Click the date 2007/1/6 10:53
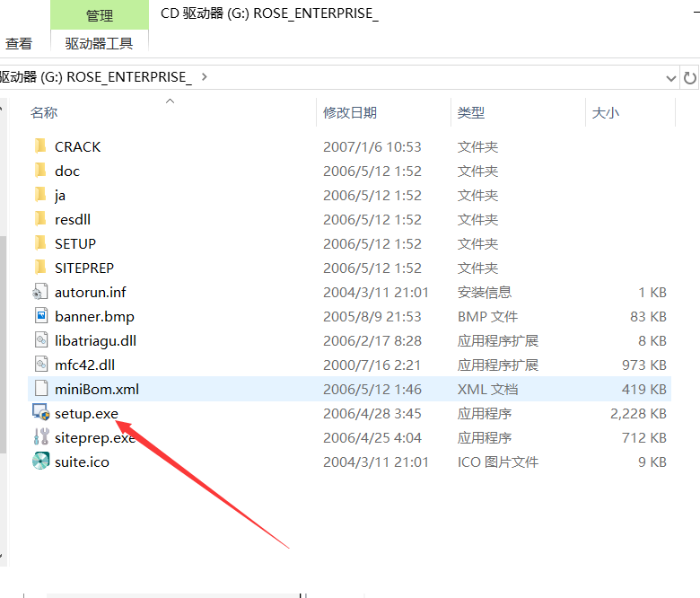The width and height of the screenshot is (700, 598). pyautogui.click(x=372, y=147)
